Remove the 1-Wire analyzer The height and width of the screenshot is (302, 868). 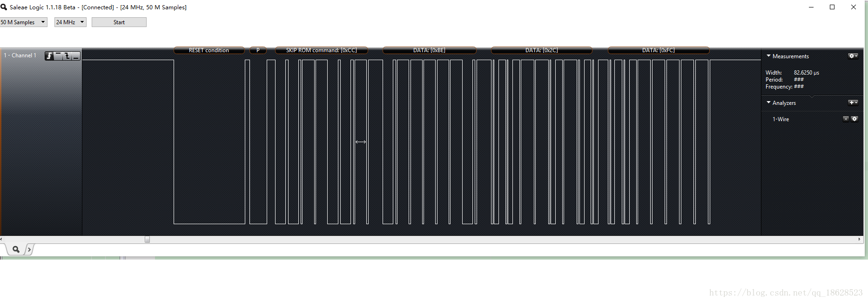(846, 119)
